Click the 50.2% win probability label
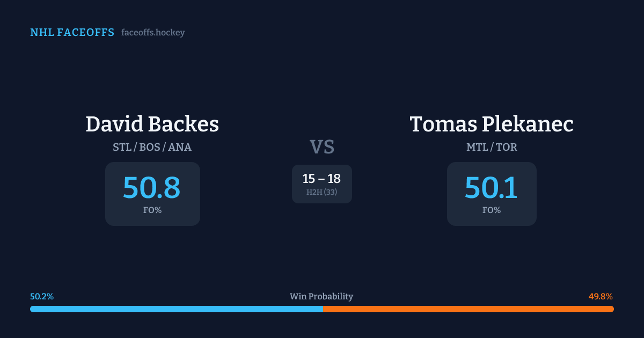 tap(42, 297)
